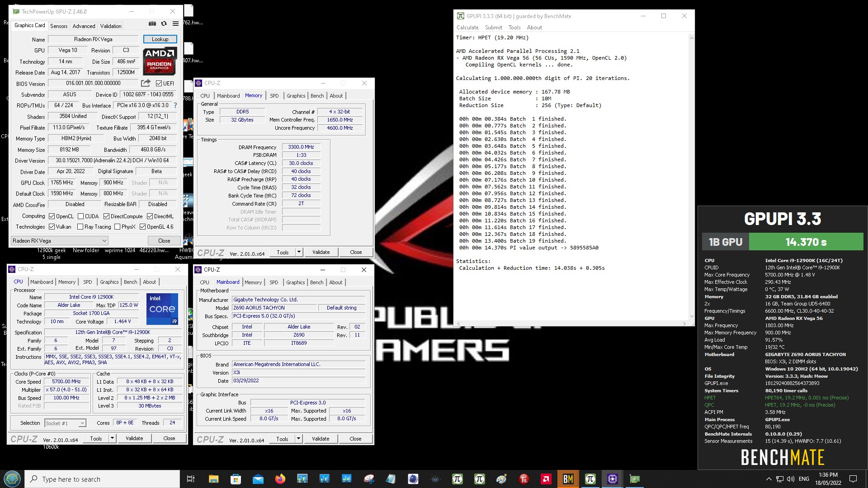Open the Radeon RX Vega GPU selector dropdown
Viewport: 868px width, 488px height.
tap(59, 241)
